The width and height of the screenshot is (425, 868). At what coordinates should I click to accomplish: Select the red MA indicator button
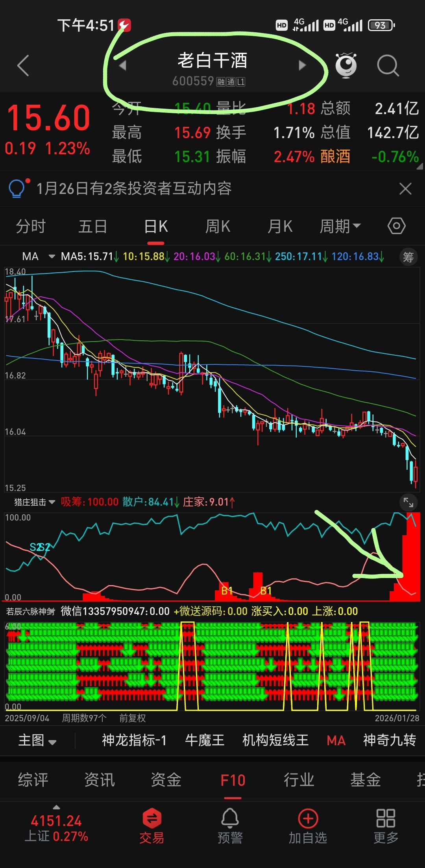[x=336, y=741]
